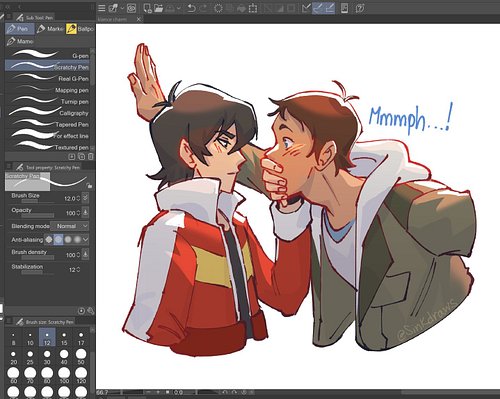The width and height of the screenshot is (500, 399).
Task: Set anti-aliasing to Strong option
Action: (x=77, y=239)
